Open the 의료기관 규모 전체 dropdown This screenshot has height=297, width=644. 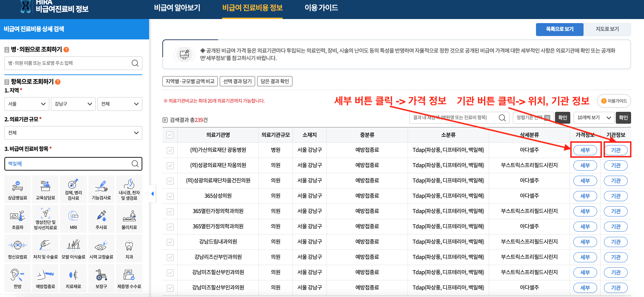pyautogui.click(x=73, y=133)
